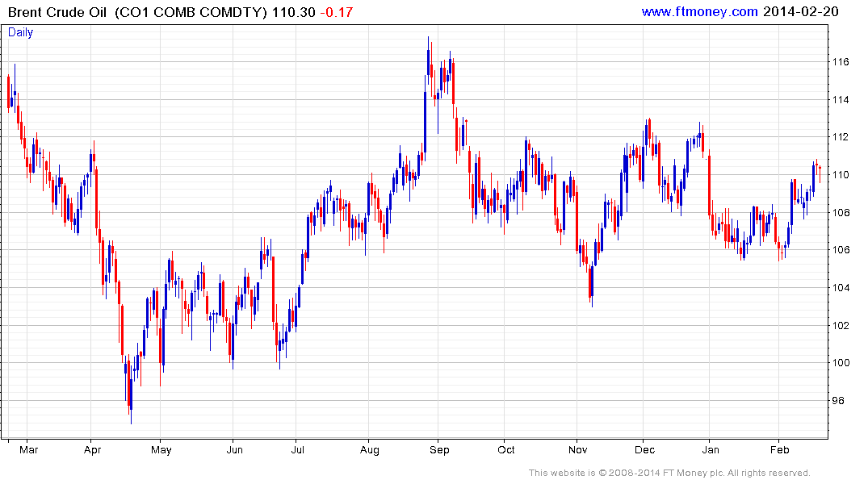Viewport: 868px width, 484px height.
Task: Click the Aug month label
Action: [x=370, y=449]
